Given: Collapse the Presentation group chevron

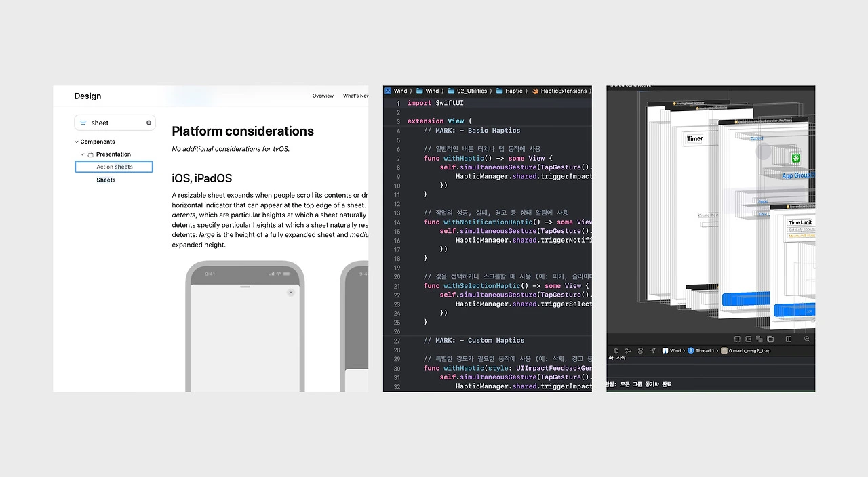Looking at the screenshot, I should point(83,154).
